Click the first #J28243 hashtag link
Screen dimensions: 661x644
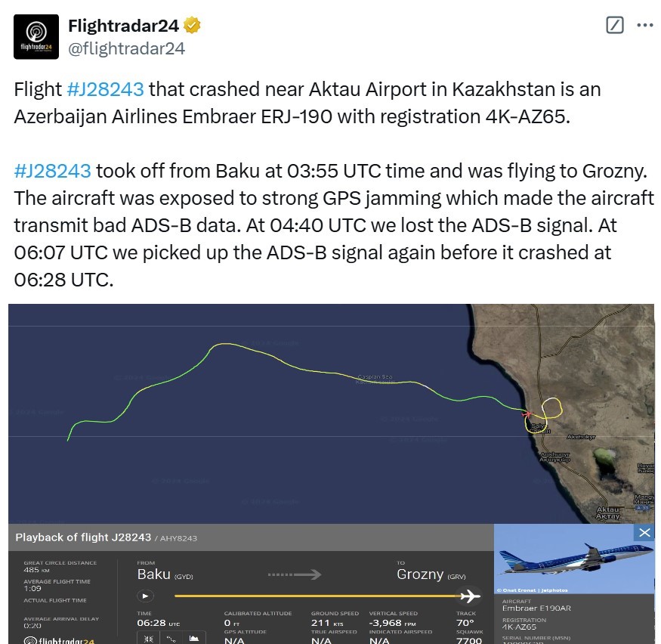point(105,89)
